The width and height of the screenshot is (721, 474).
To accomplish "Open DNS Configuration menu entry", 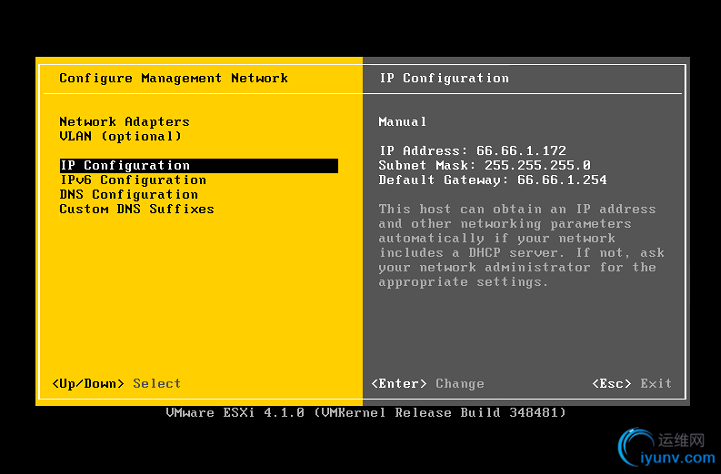I will [129, 195].
